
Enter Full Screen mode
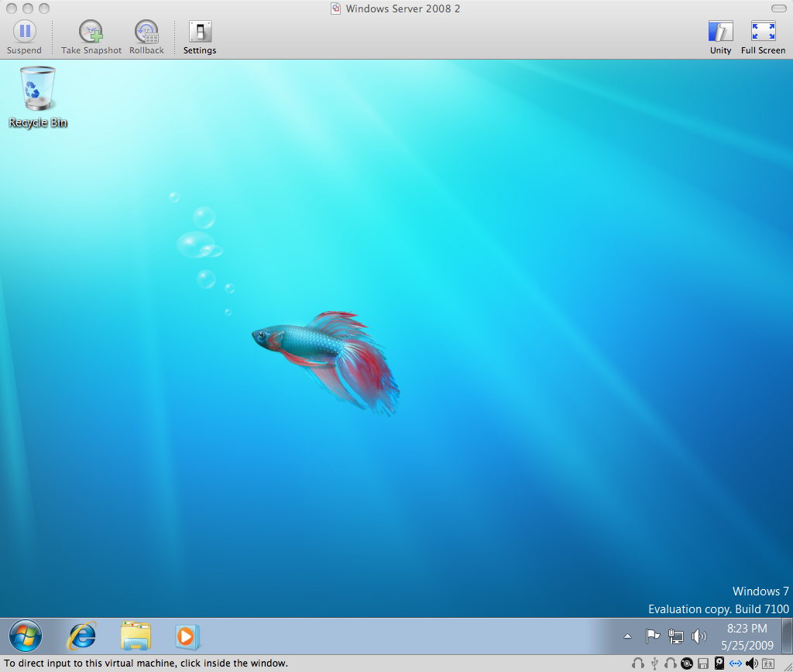pyautogui.click(x=763, y=37)
